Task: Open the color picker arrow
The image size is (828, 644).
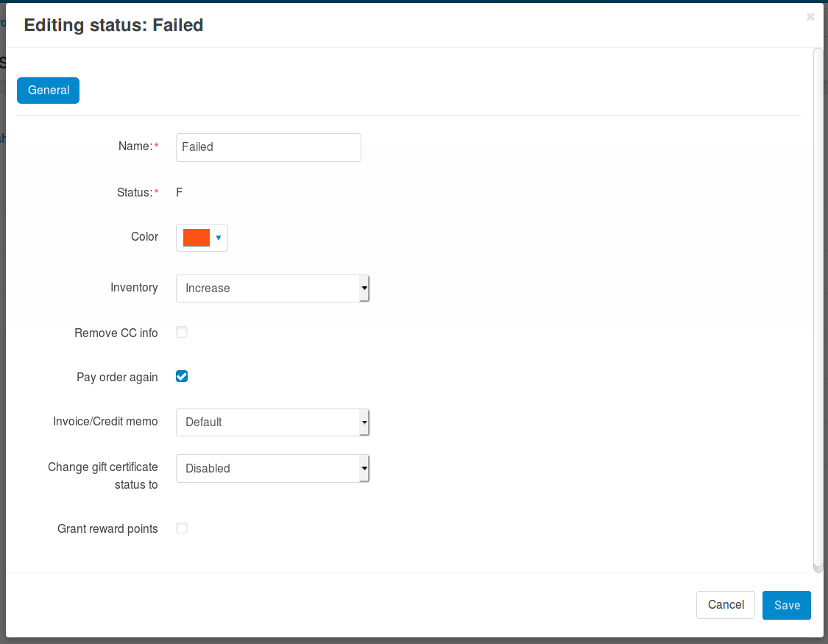Action: point(218,238)
